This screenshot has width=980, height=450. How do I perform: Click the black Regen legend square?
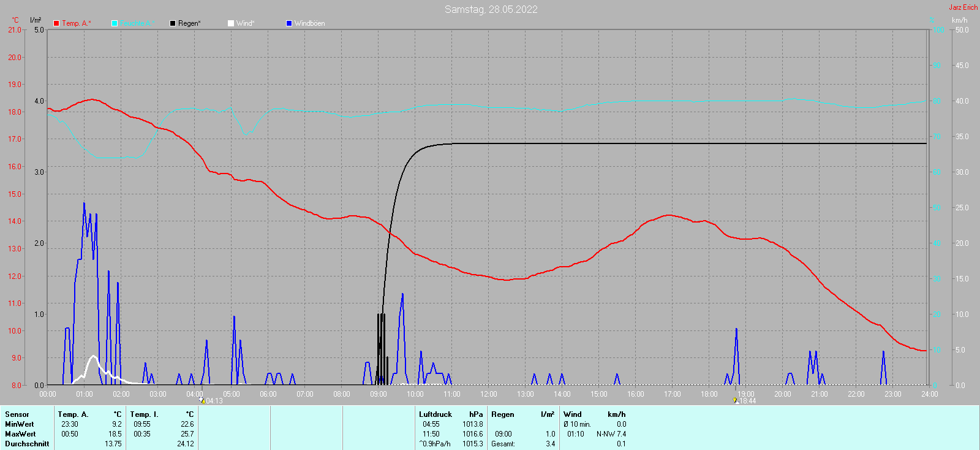[173, 23]
